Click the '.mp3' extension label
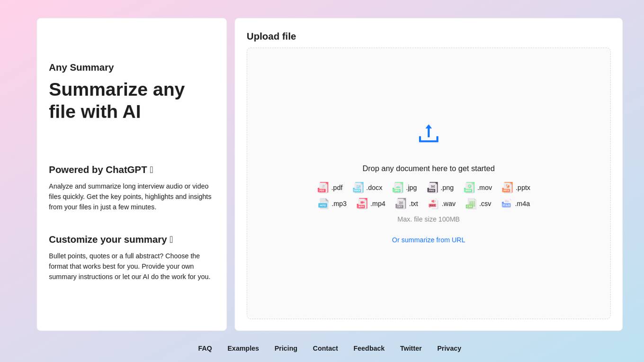 click(x=339, y=204)
